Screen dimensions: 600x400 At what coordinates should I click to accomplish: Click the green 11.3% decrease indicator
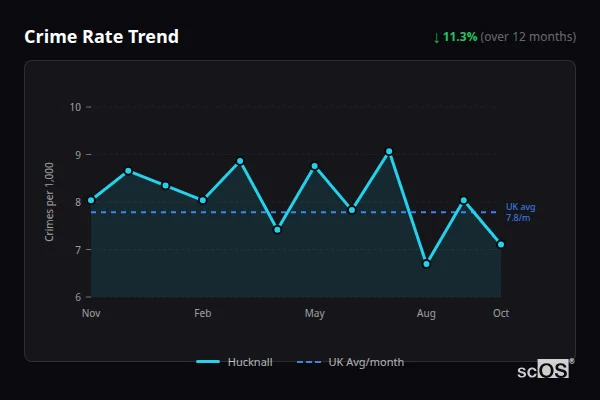[x=460, y=37]
